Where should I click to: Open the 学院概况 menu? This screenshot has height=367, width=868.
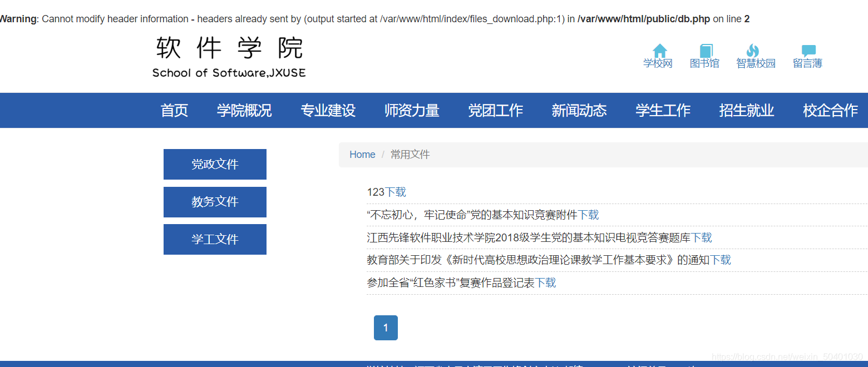(244, 110)
